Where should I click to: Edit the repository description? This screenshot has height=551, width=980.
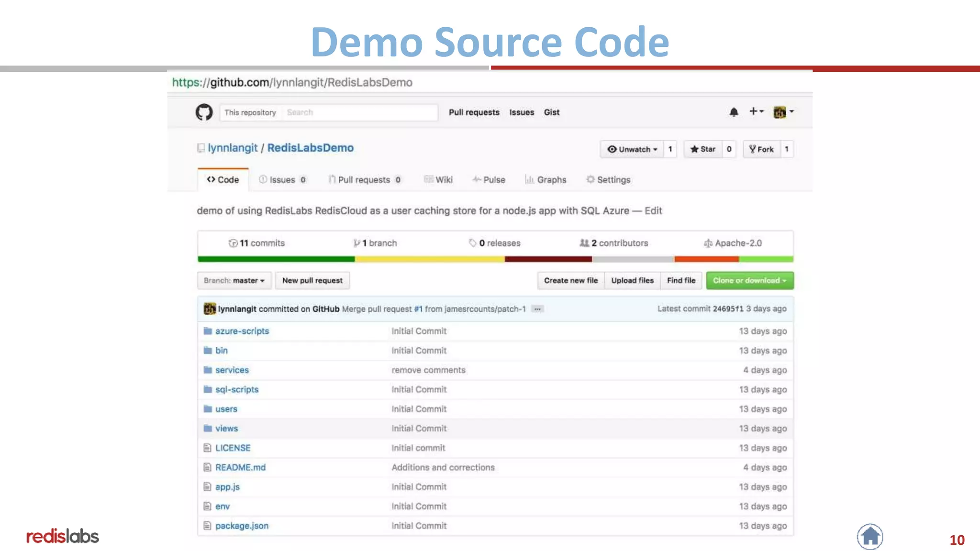[653, 211]
